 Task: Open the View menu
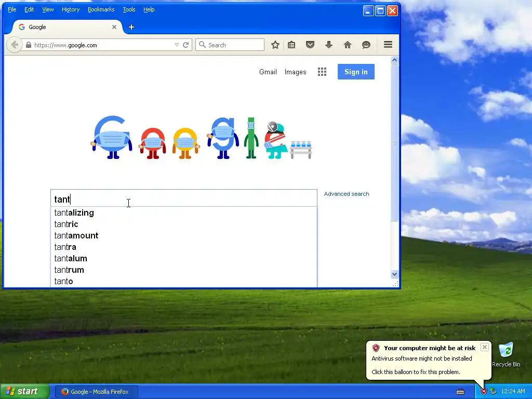[x=48, y=9]
